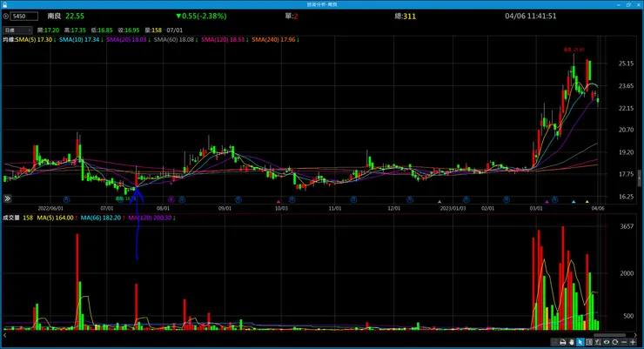This screenshot has width=644, height=349.
Task: Click the MA(5) 164.00 volume label
Action: pos(57,218)
